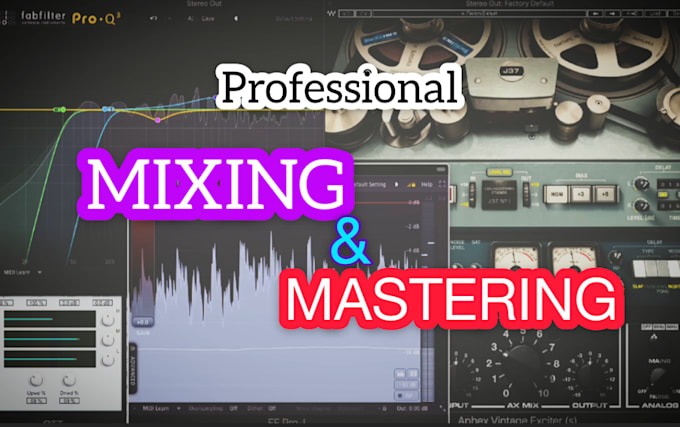This screenshot has height=427, width=680.
Task: Click the speaker icon in Pro-Q 3 header
Action: tap(236, 19)
